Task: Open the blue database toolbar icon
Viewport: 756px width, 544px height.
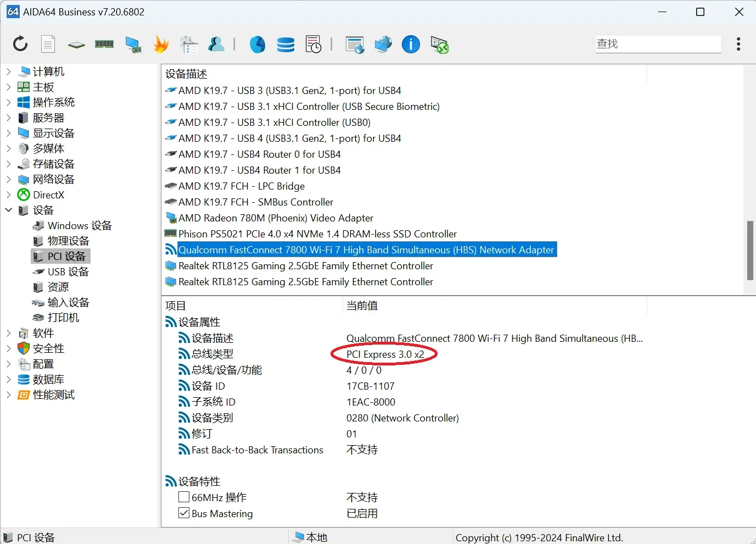Action: click(285, 45)
